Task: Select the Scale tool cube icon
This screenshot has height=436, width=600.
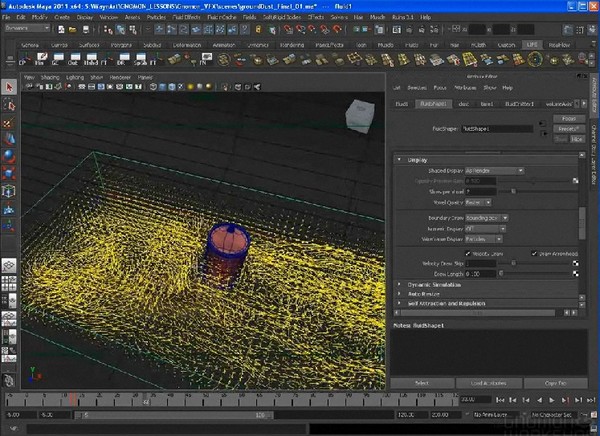Action: (x=9, y=173)
